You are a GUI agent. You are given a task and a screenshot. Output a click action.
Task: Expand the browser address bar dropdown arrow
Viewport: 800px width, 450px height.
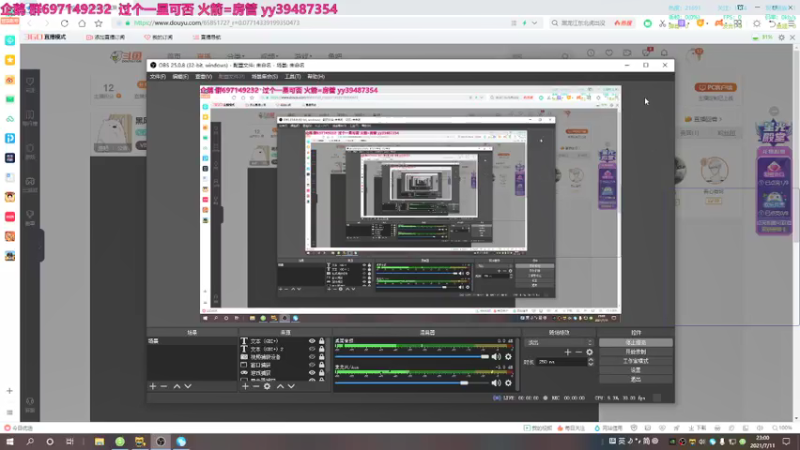(534, 23)
